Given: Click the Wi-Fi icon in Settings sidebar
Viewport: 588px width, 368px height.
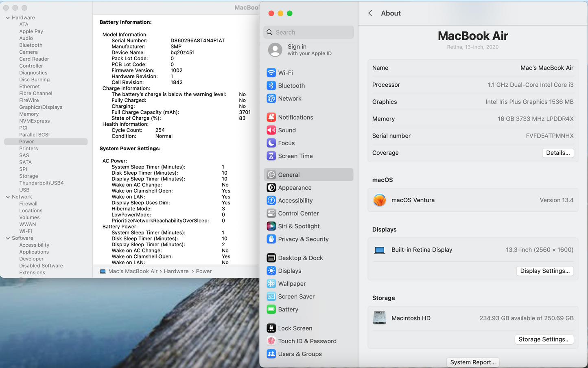Looking at the screenshot, I should 271,73.
